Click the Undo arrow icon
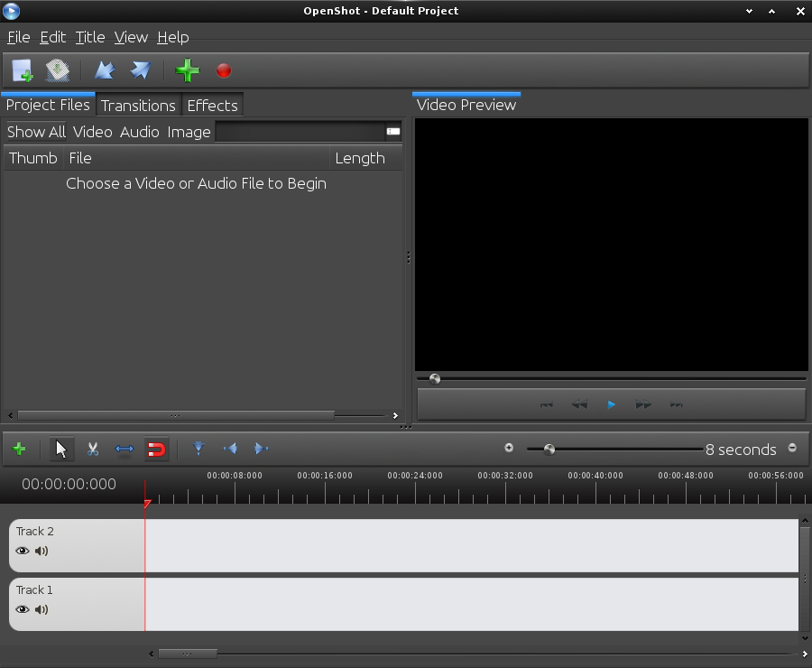The width and height of the screenshot is (812, 668). pos(105,70)
